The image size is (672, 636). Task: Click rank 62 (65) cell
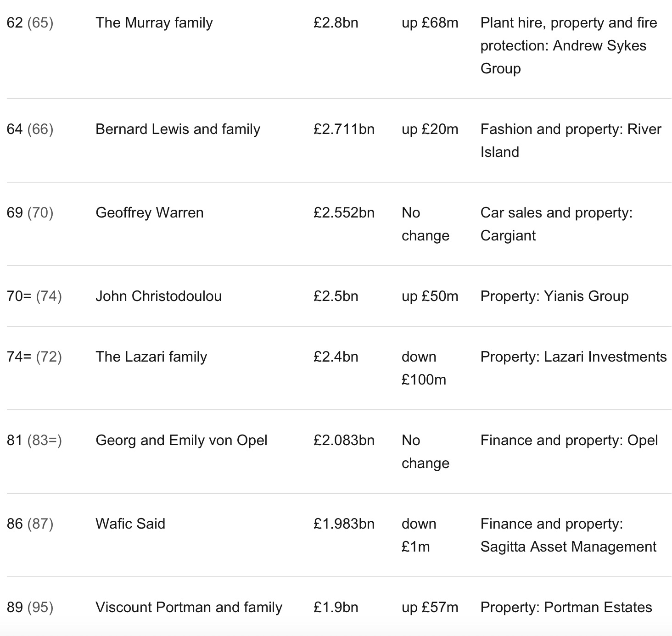[30, 23]
